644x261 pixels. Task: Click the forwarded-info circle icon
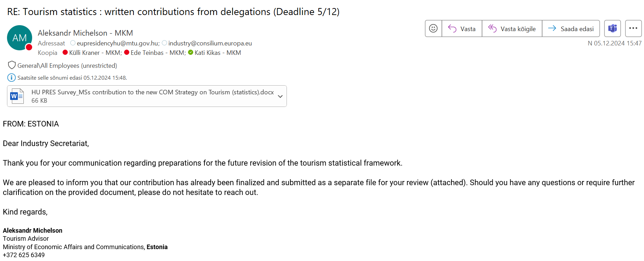[12, 78]
